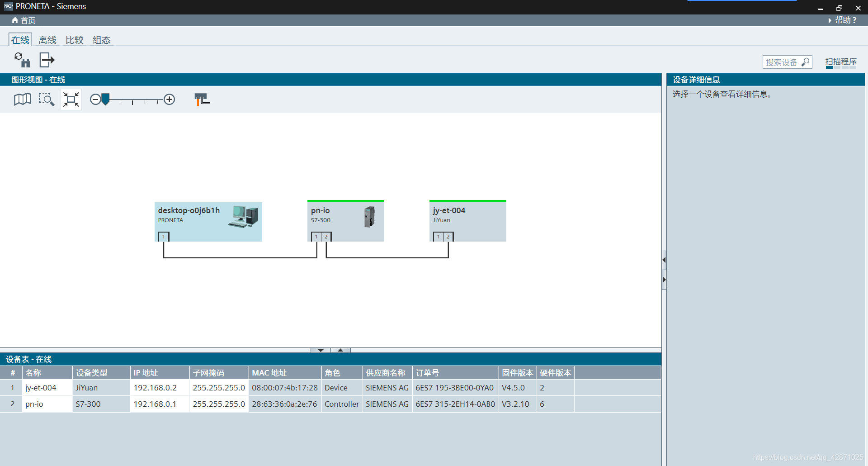868x466 pixels.
Task: Click the layout arrangement icon
Action: point(202,100)
